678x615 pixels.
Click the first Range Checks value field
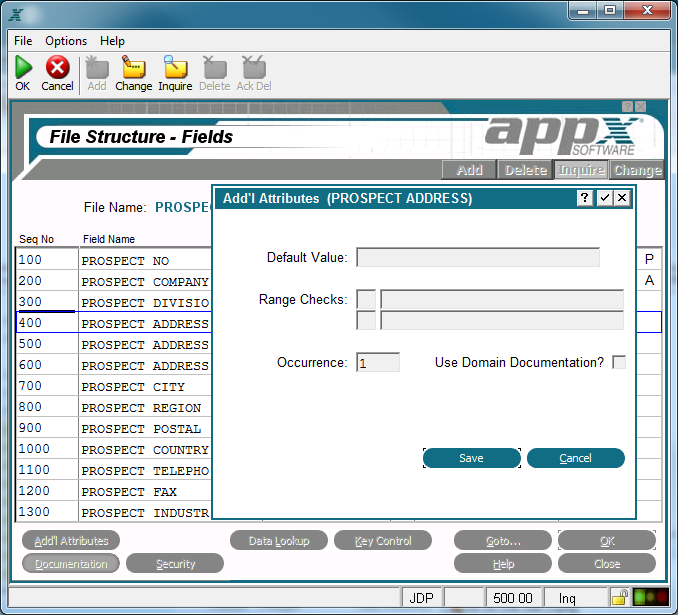pyautogui.click(x=502, y=299)
